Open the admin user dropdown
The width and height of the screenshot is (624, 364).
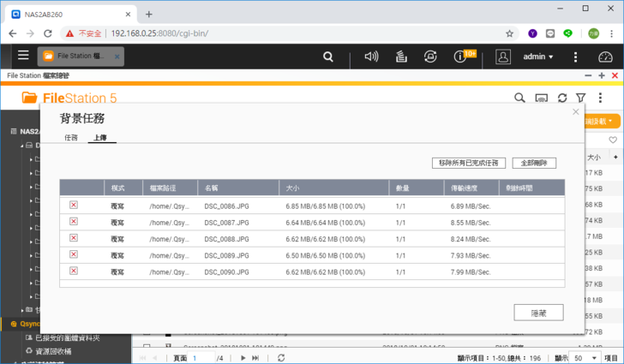point(537,57)
